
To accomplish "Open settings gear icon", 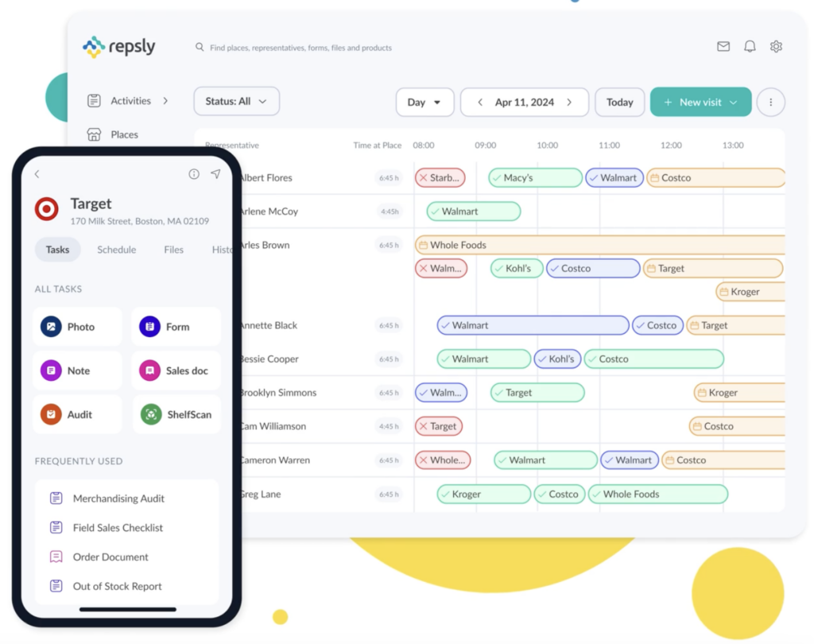I will point(776,47).
